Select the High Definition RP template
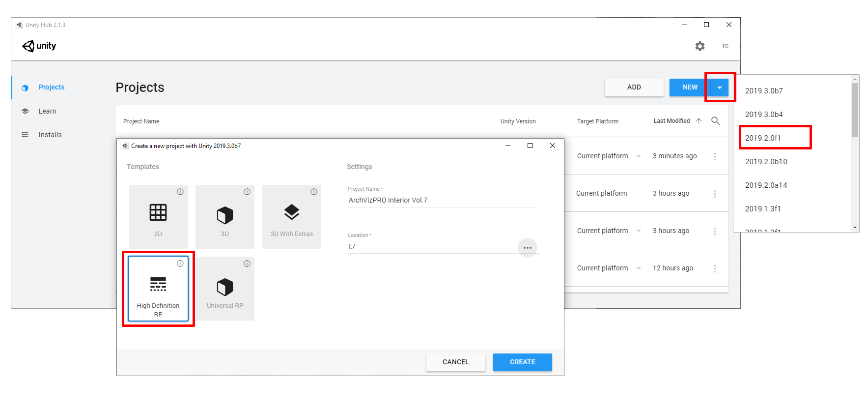868x411 pixels. (158, 288)
